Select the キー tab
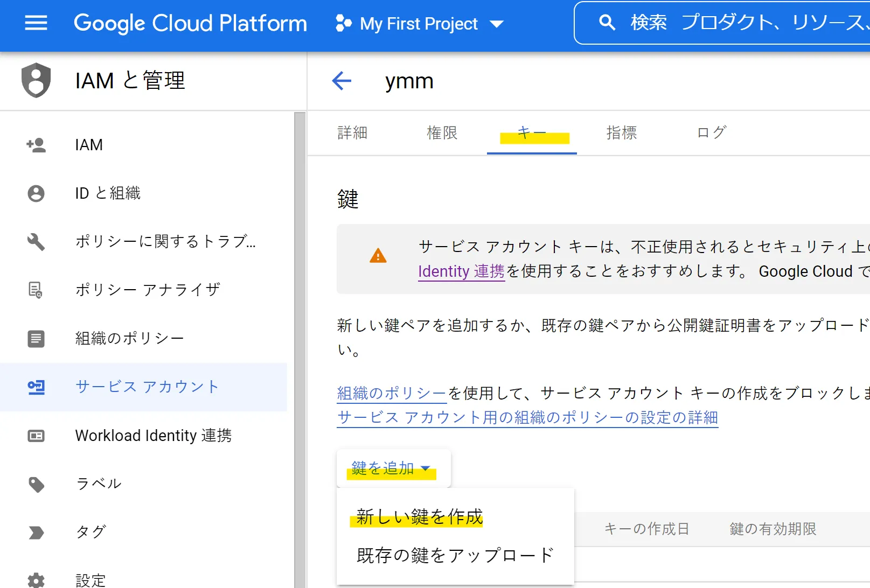This screenshot has width=870, height=588. click(x=532, y=132)
